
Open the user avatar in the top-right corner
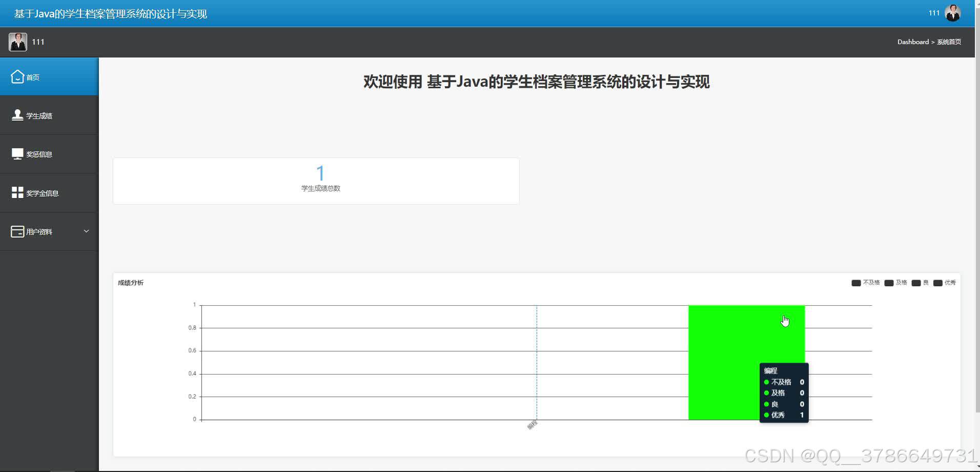click(952, 13)
